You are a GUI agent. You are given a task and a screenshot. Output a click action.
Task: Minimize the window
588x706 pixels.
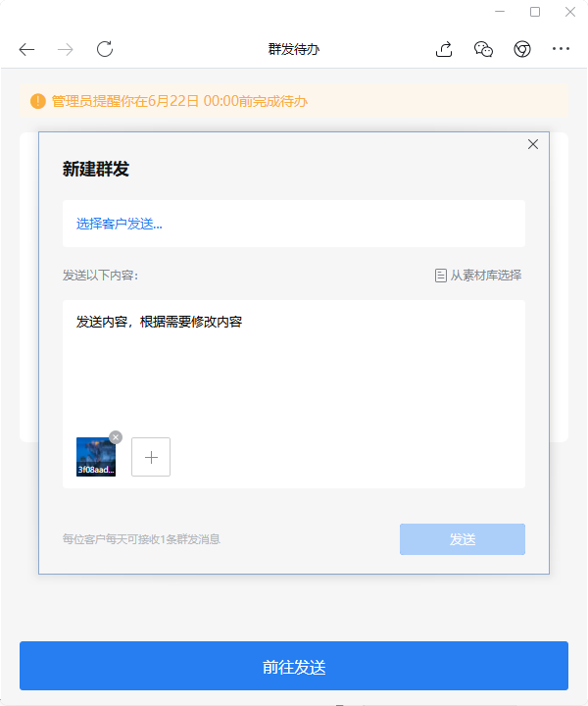pyautogui.click(x=500, y=11)
